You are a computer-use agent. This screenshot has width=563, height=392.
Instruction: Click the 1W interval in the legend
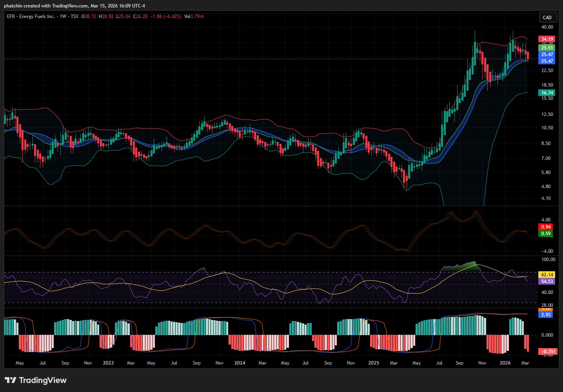(63, 16)
